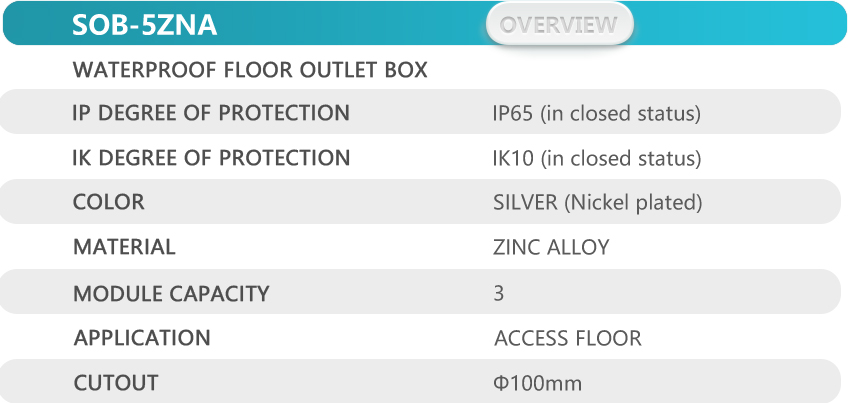Screen dimensions: 850x403
Task: Click the WATERPROOF FLOOR OUTLET BOX heading
Action: 250,70
